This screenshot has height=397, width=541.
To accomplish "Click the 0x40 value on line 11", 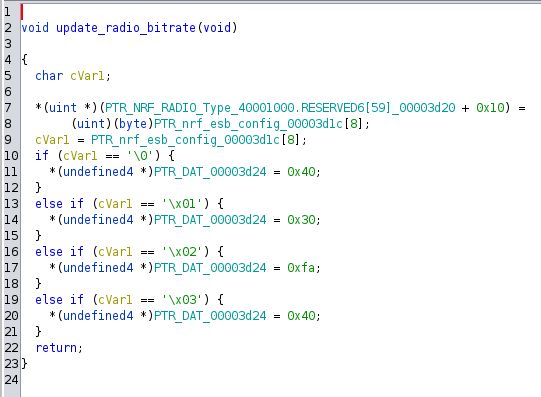I will pyautogui.click(x=301, y=171).
